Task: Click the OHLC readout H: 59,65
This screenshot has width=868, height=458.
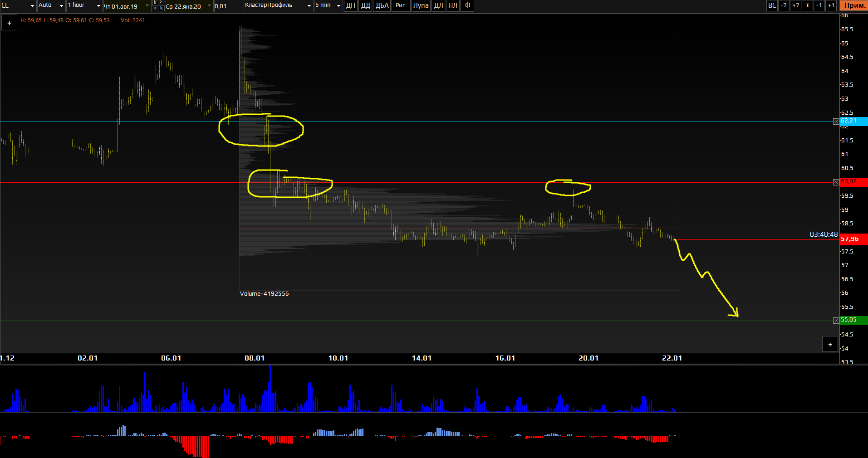Action: pyautogui.click(x=65, y=20)
